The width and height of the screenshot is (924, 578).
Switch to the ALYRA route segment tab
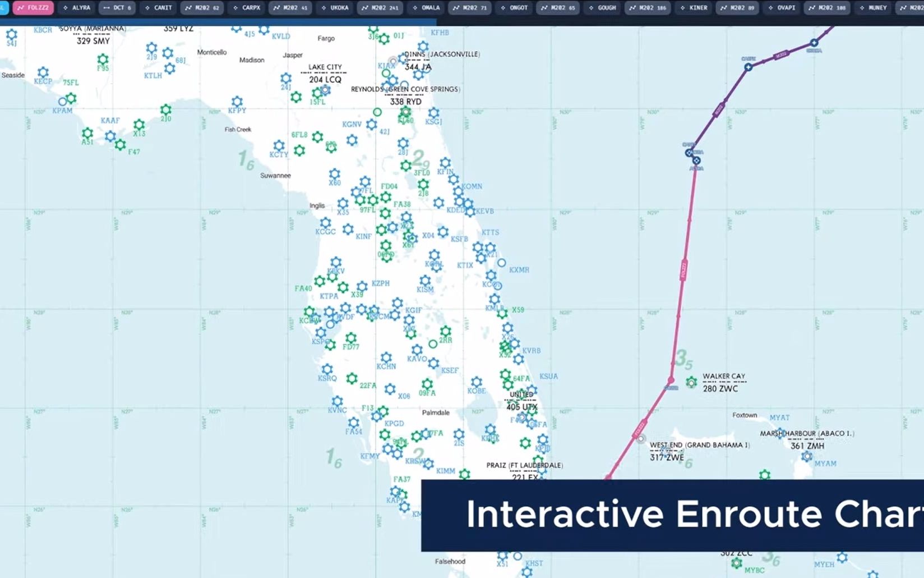point(79,8)
